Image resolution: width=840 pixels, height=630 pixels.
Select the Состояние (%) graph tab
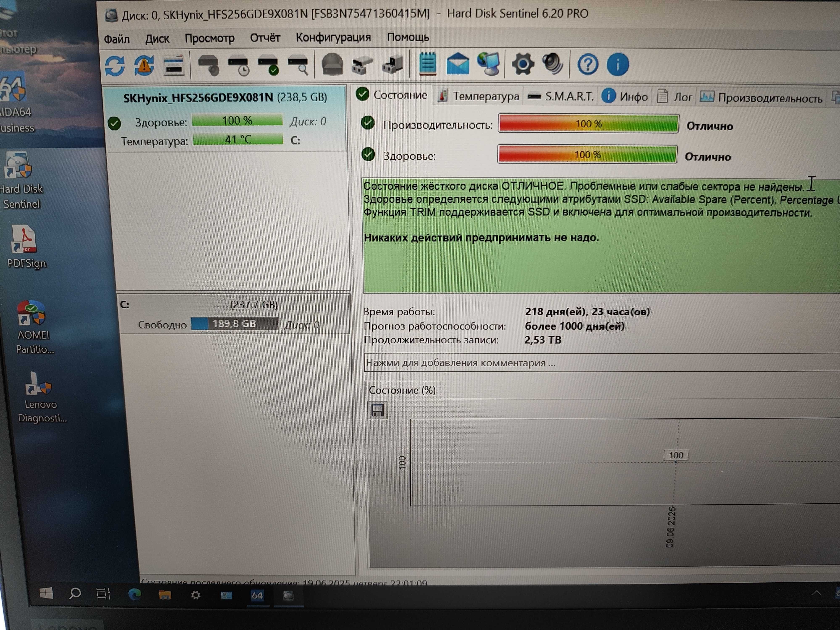(402, 390)
